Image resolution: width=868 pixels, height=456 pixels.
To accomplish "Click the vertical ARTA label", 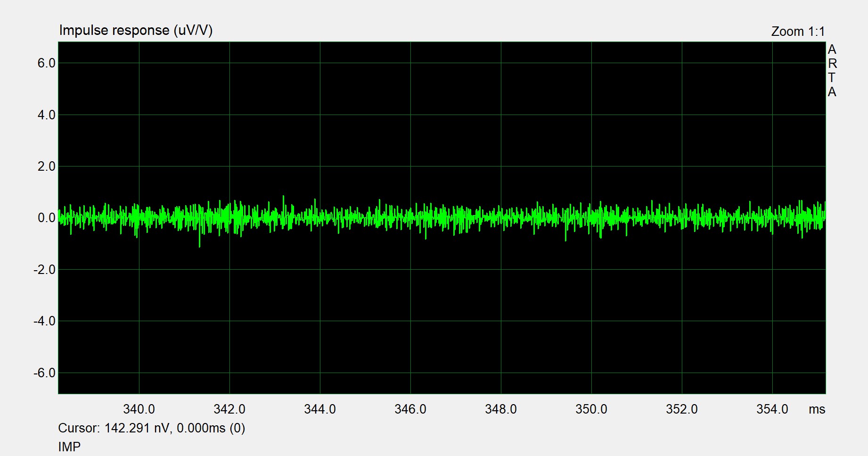I will [x=832, y=71].
